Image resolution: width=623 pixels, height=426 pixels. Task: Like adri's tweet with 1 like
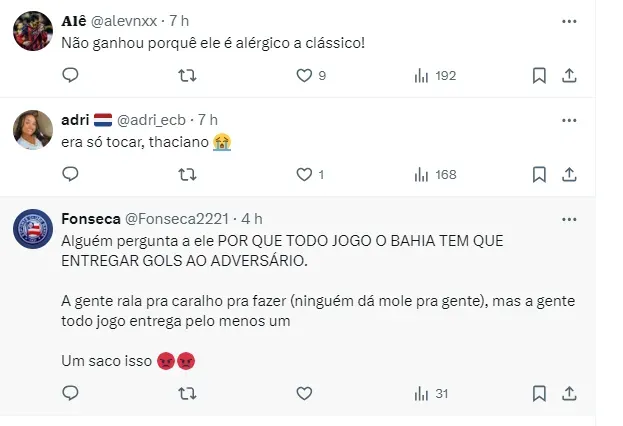pyautogui.click(x=304, y=174)
